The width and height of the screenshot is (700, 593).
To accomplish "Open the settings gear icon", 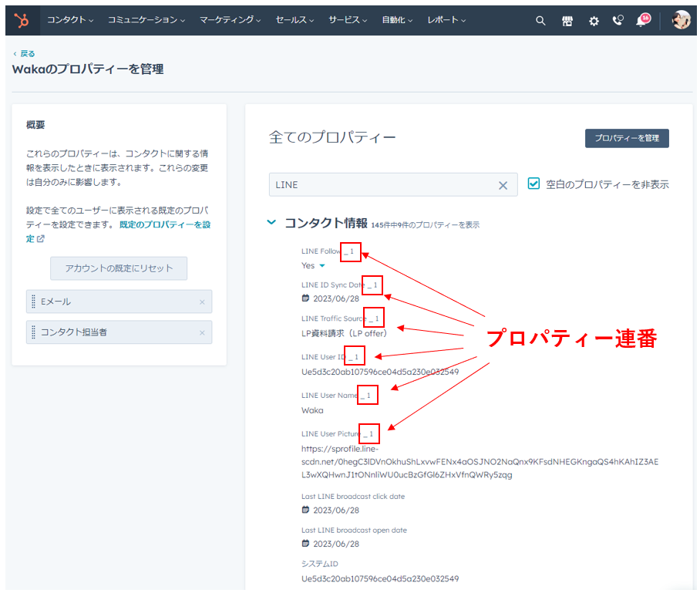I will (594, 21).
